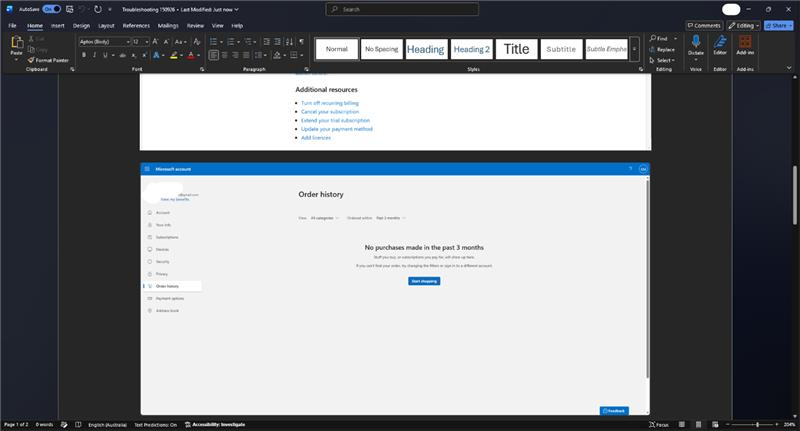Apply the Title style
800x431 pixels.
[x=516, y=49]
